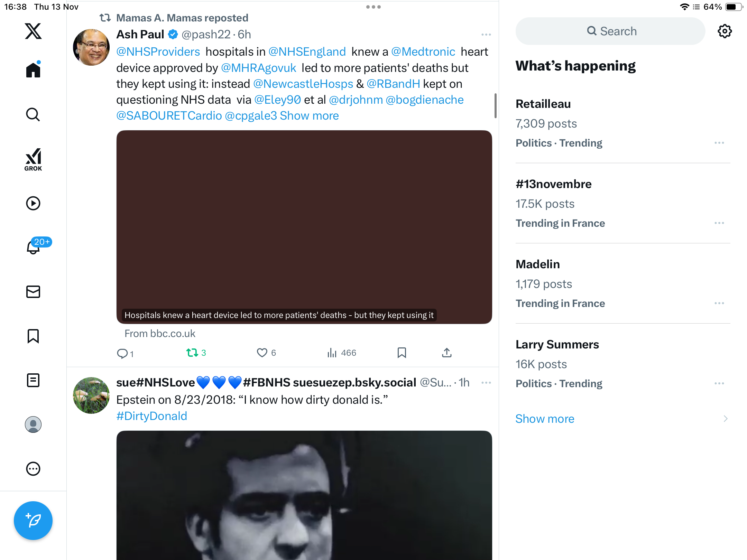Open Grok from the sidebar
This screenshot has height=560, width=747.
point(33,160)
